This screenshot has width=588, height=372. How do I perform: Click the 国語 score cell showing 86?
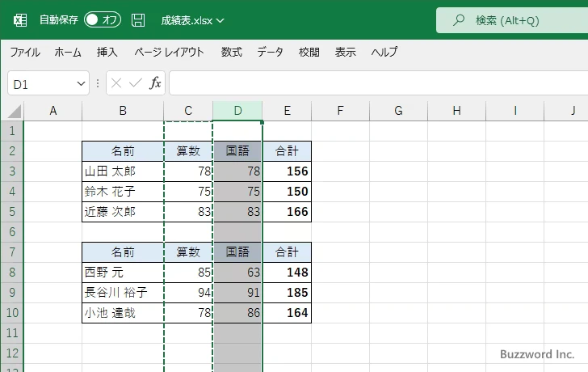(237, 313)
